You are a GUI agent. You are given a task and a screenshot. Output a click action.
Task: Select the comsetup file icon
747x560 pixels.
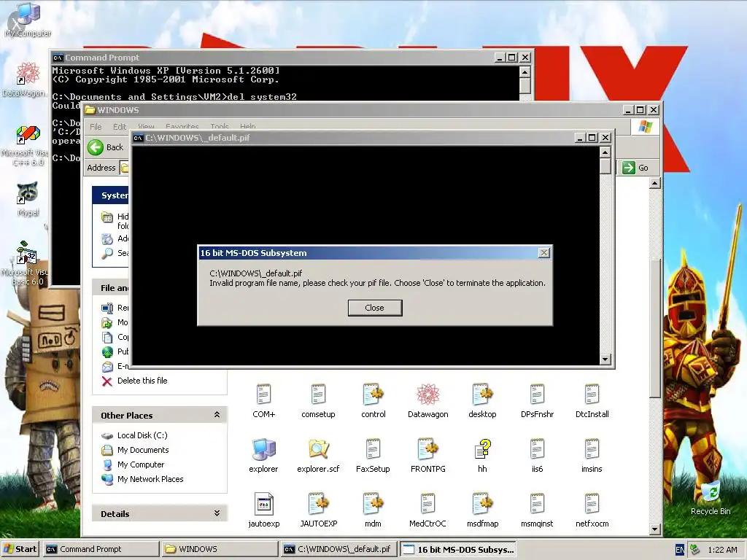point(318,401)
